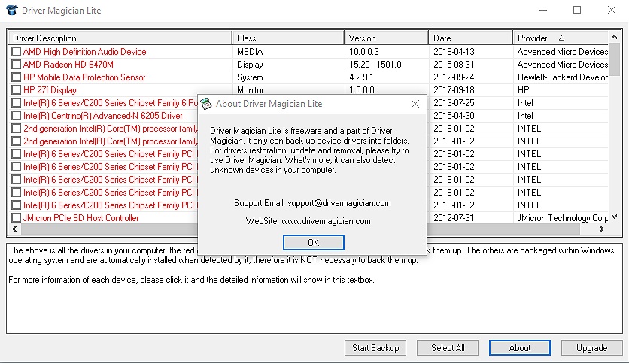Click the About dialog's title icon
Screen dimensions: 629x364
point(206,104)
